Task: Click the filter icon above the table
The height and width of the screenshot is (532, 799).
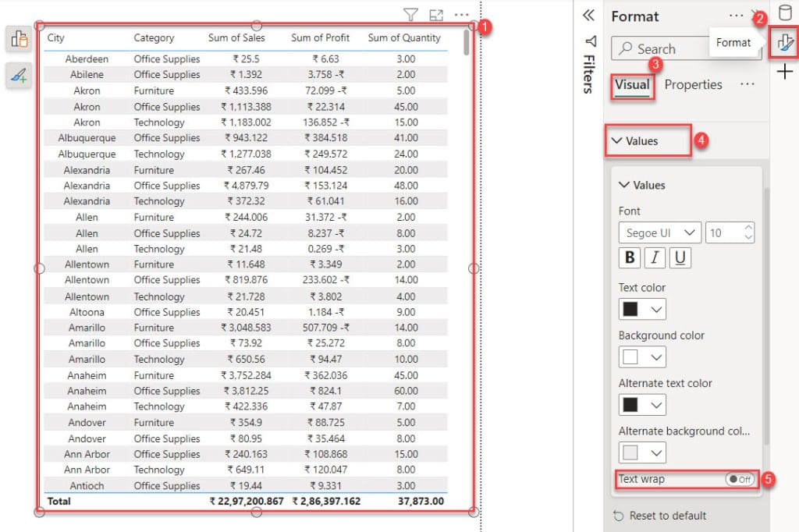Action: click(410, 15)
